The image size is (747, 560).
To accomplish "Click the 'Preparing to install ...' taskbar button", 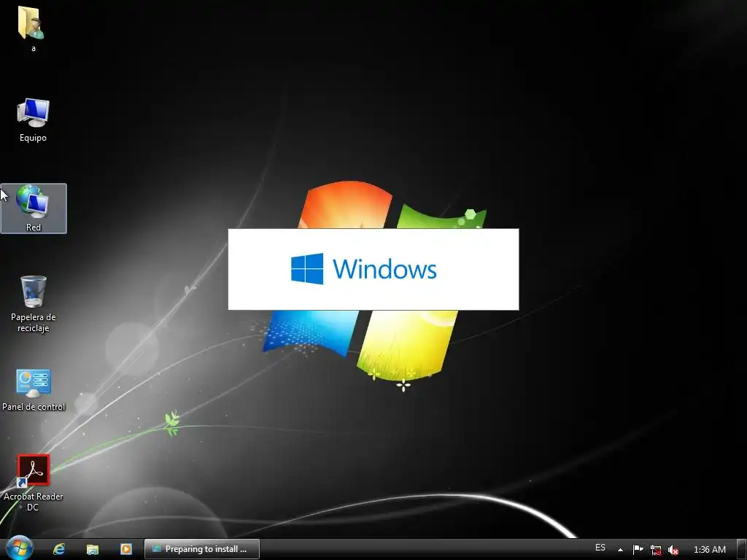I will 202,549.
